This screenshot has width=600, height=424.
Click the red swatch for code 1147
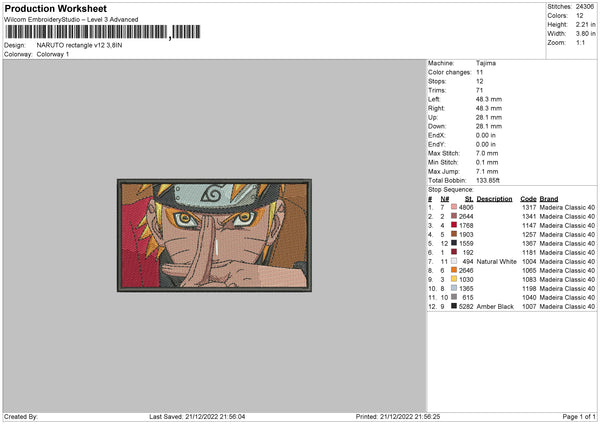coord(454,225)
